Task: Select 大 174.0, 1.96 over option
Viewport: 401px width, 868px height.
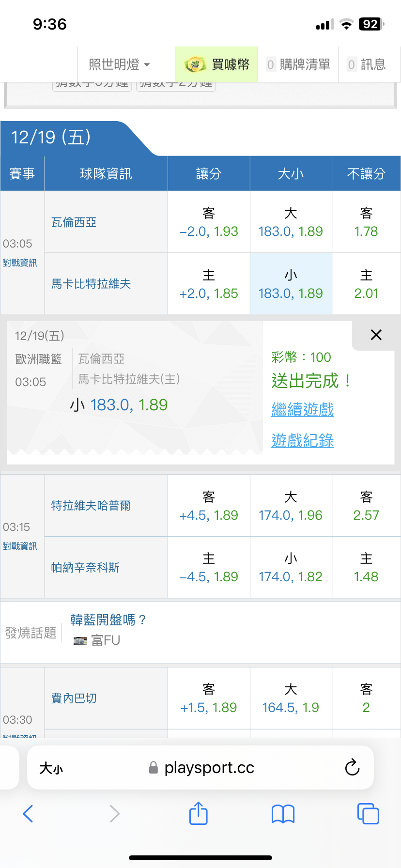Action: [x=291, y=506]
